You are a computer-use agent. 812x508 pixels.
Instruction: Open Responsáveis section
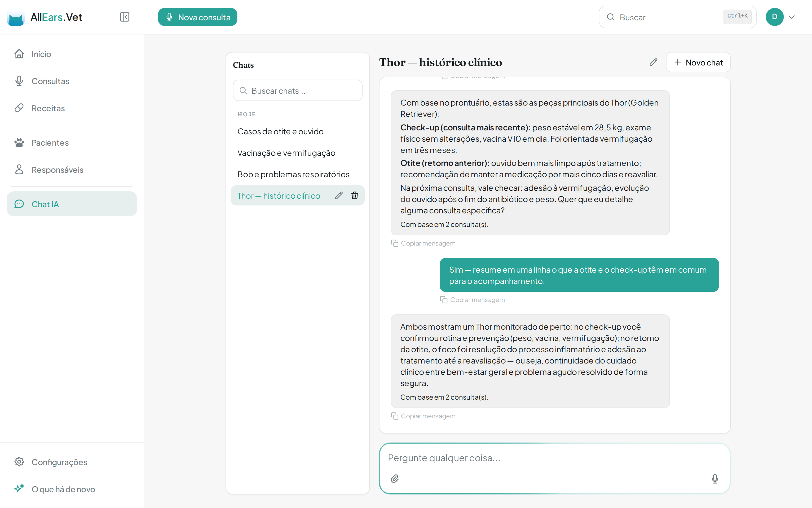72,170
